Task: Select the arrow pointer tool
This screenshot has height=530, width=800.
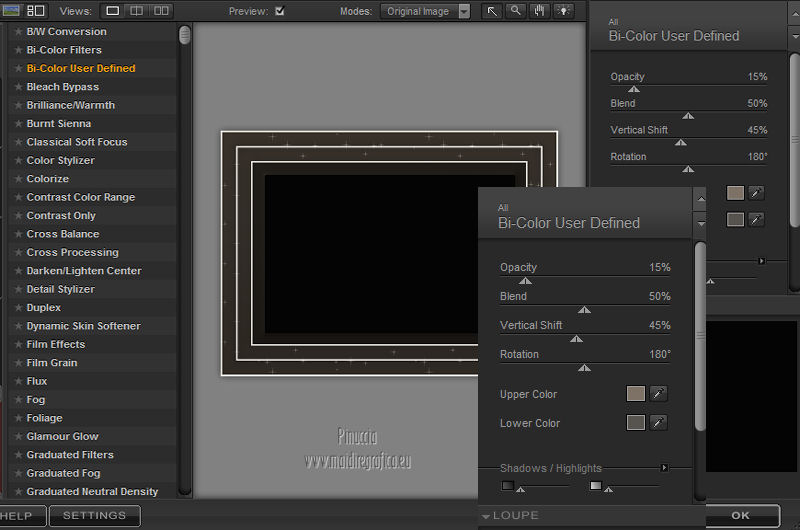Action: click(x=492, y=11)
